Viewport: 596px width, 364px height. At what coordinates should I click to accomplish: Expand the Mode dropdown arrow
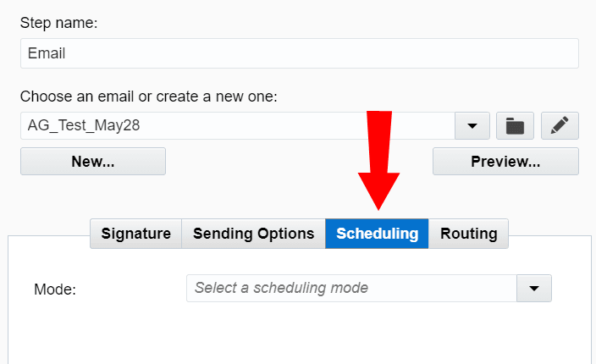(x=534, y=288)
